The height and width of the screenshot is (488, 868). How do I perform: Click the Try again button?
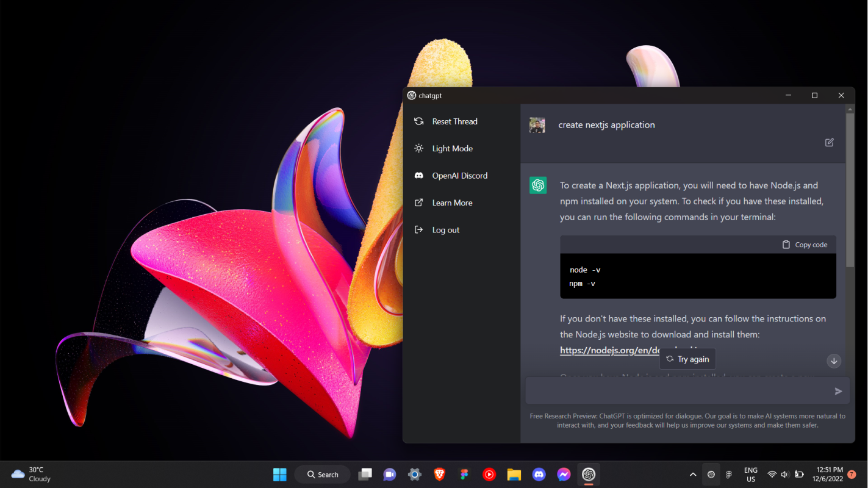click(687, 359)
